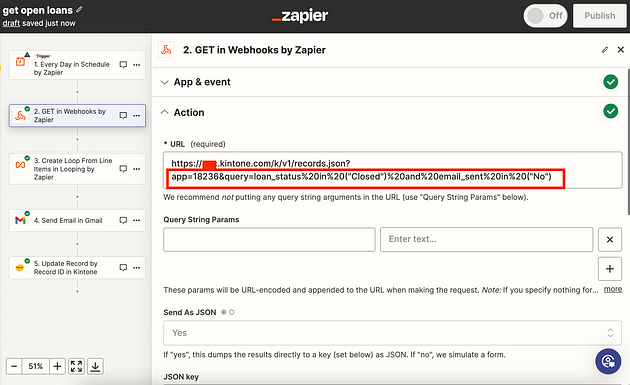Zoom in the canvas with plus button
Screen dimensions: 630x385
tap(57, 366)
